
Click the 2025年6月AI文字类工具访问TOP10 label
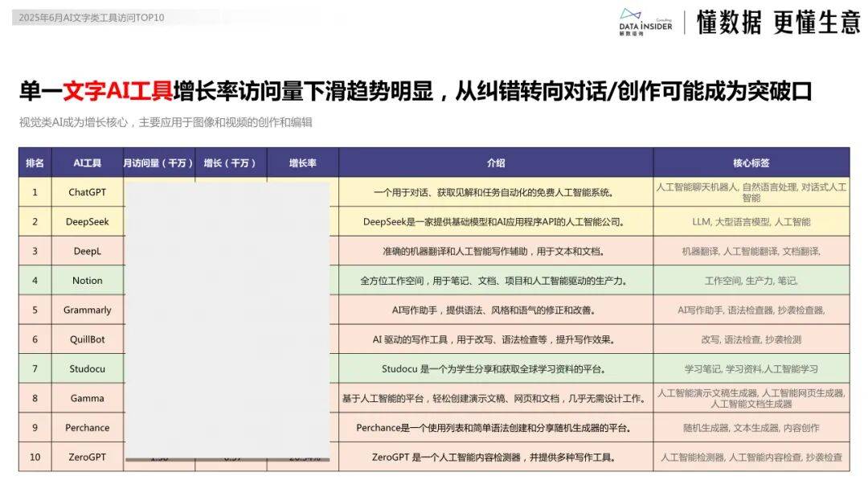tap(92, 18)
